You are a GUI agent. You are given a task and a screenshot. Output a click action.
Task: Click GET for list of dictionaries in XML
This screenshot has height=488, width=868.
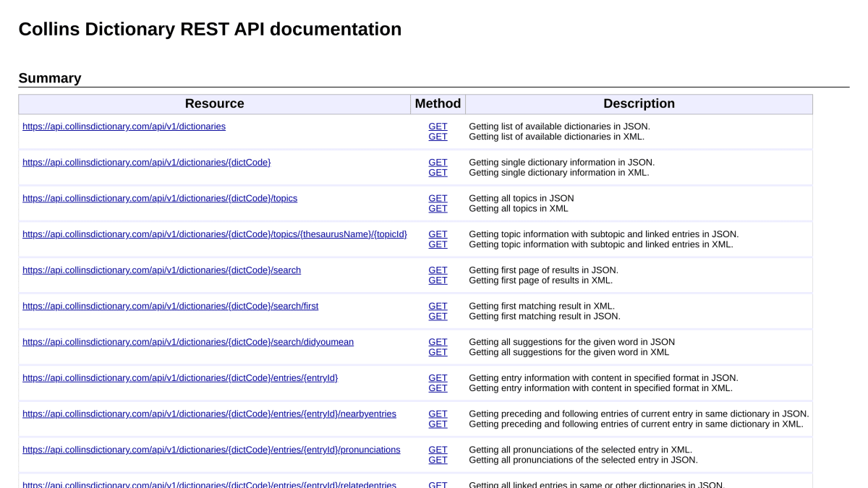(438, 137)
